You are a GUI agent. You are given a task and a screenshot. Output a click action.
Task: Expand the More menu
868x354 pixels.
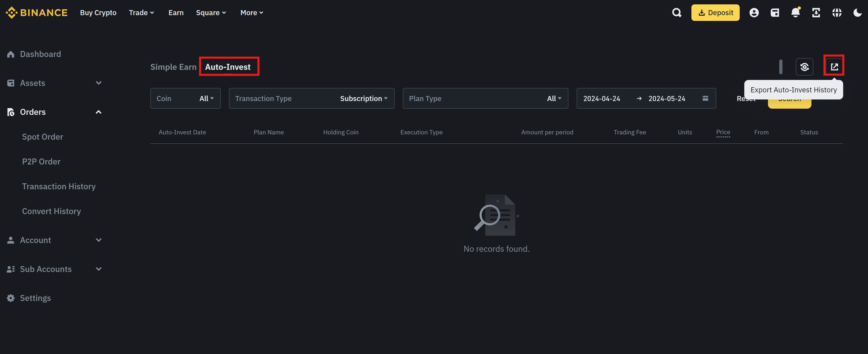252,12
